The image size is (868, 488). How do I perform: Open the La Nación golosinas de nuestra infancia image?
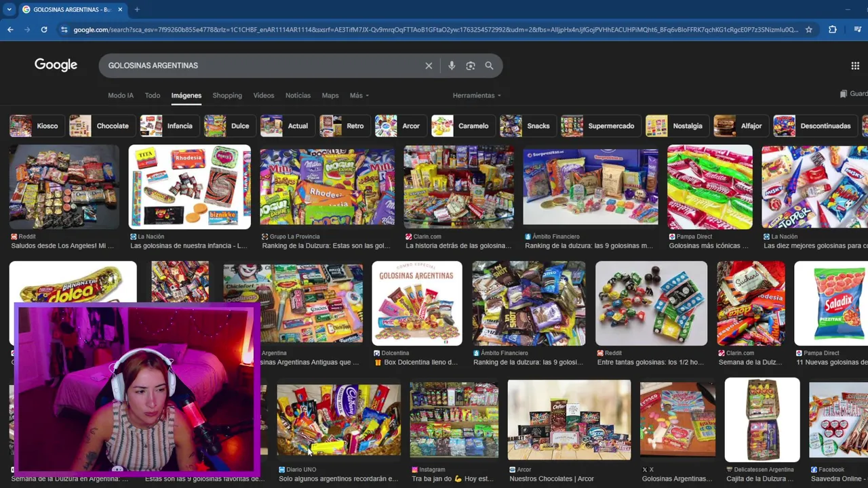pos(190,187)
